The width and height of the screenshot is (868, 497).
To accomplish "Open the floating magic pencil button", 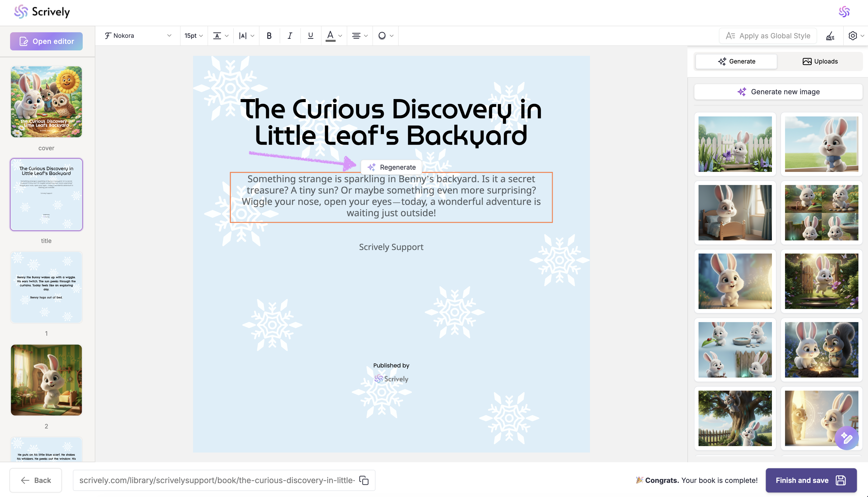I will [x=846, y=438].
